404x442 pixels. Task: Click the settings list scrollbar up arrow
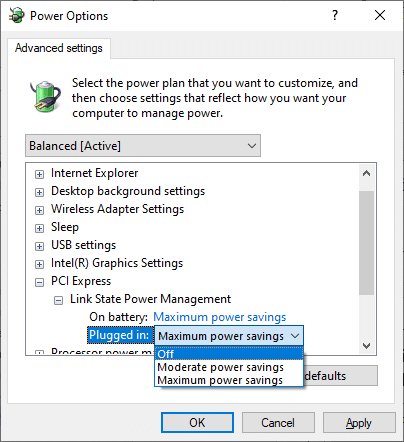tap(366, 173)
